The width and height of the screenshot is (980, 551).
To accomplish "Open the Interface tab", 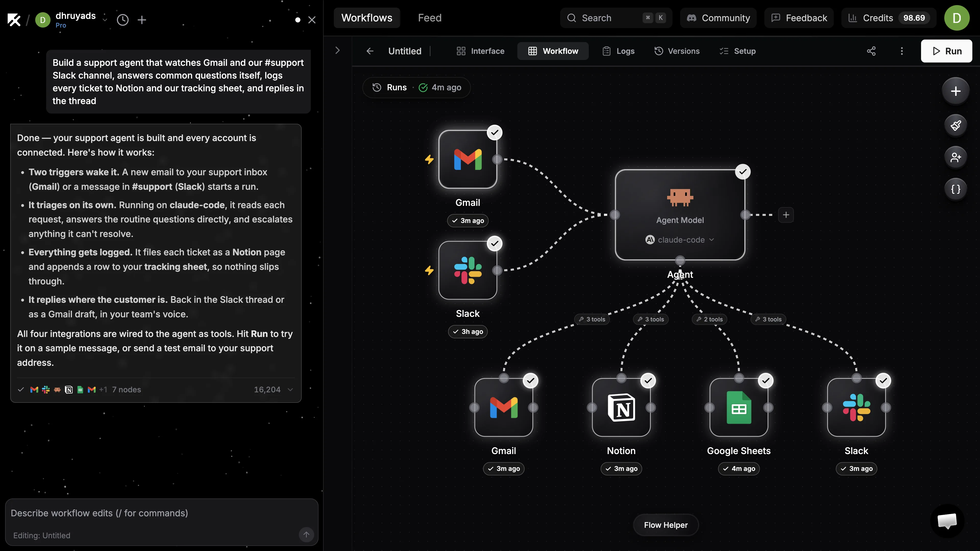I will tap(481, 51).
